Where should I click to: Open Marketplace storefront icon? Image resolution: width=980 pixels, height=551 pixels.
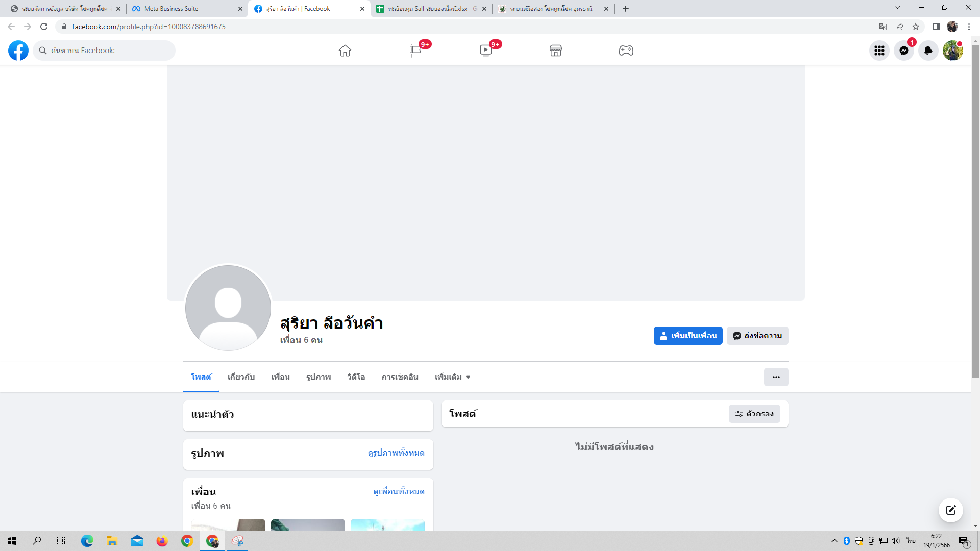point(556,51)
